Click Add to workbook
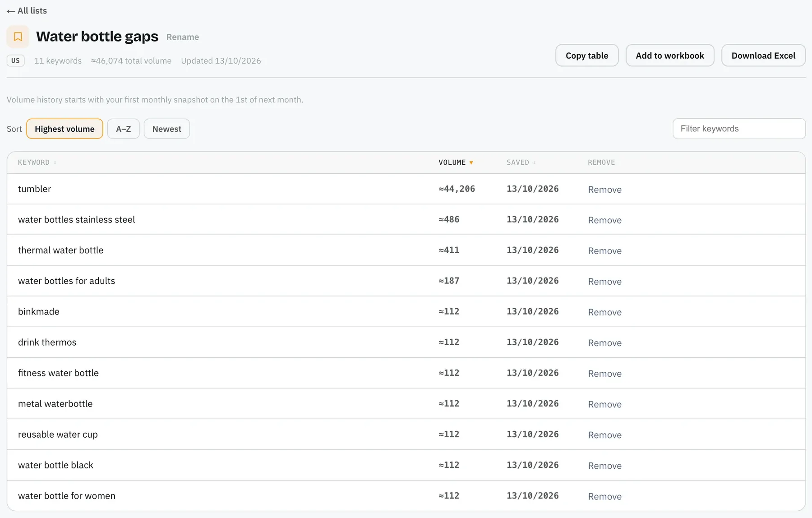This screenshot has width=812, height=518. (670, 55)
